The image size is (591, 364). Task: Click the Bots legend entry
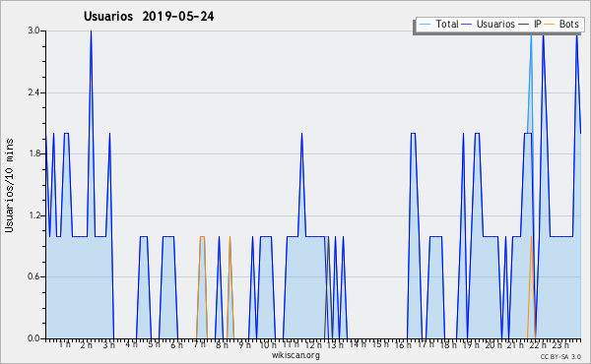click(x=561, y=24)
